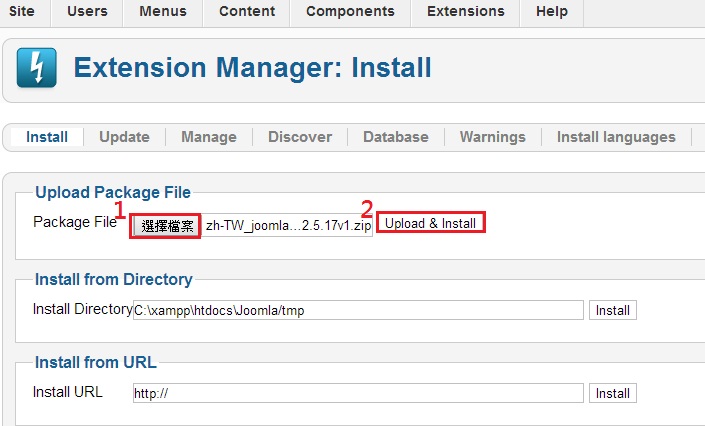
Task: Open the Extensions menu
Action: click(x=465, y=11)
